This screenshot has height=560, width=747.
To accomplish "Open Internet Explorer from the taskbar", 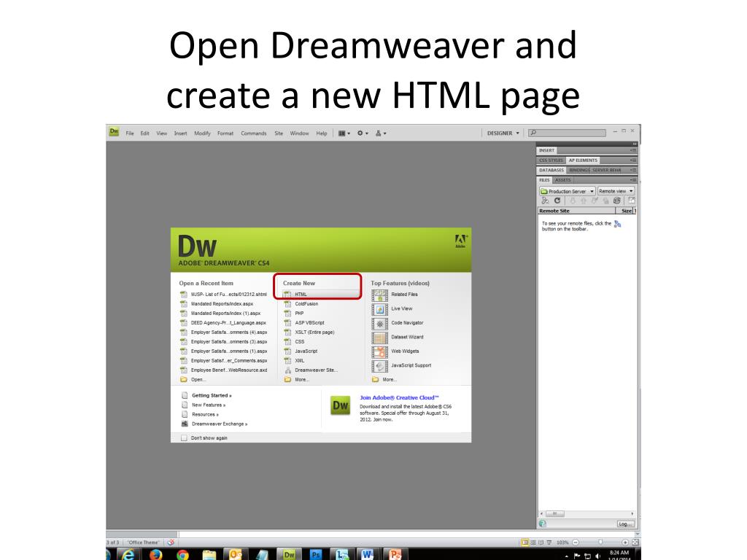I will [x=127, y=555].
